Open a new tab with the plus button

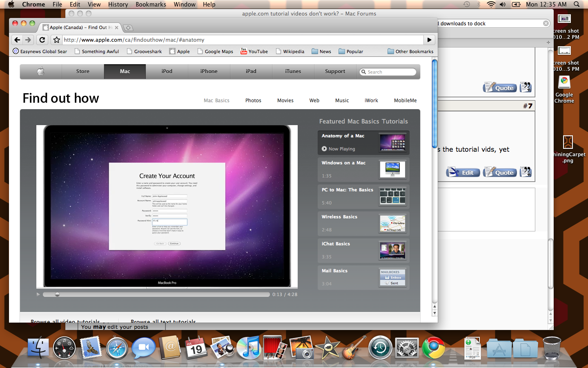128,28
